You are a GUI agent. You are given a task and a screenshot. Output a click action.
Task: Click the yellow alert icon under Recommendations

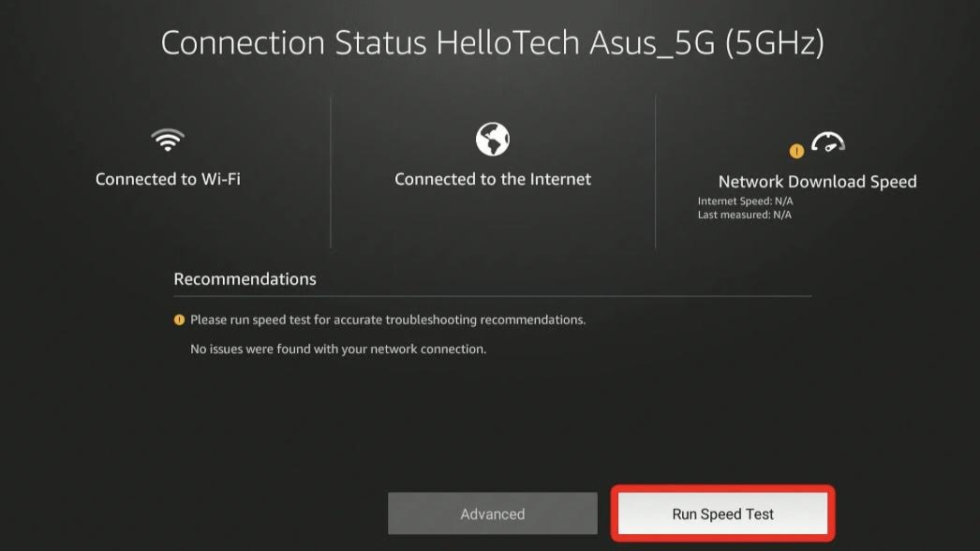click(x=179, y=320)
